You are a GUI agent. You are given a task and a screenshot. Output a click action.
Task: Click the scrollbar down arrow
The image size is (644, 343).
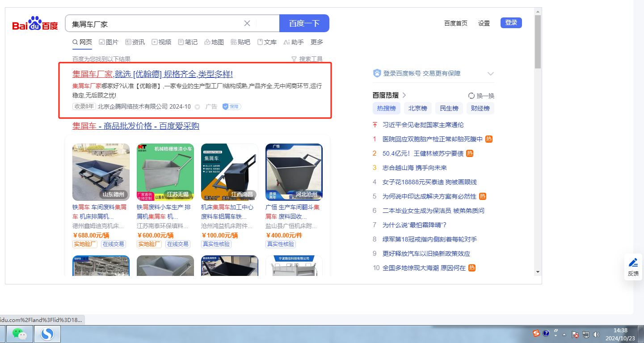[538, 271]
